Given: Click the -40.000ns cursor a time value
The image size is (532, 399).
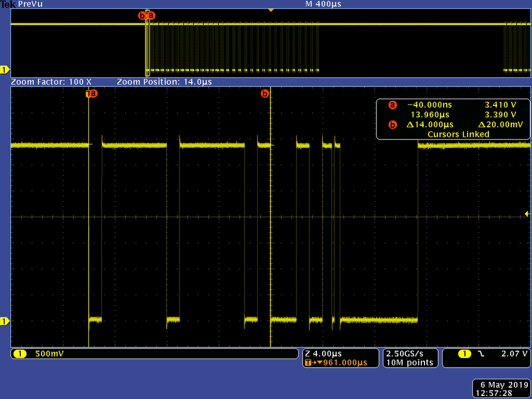Looking at the screenshot, I should 429,105.
